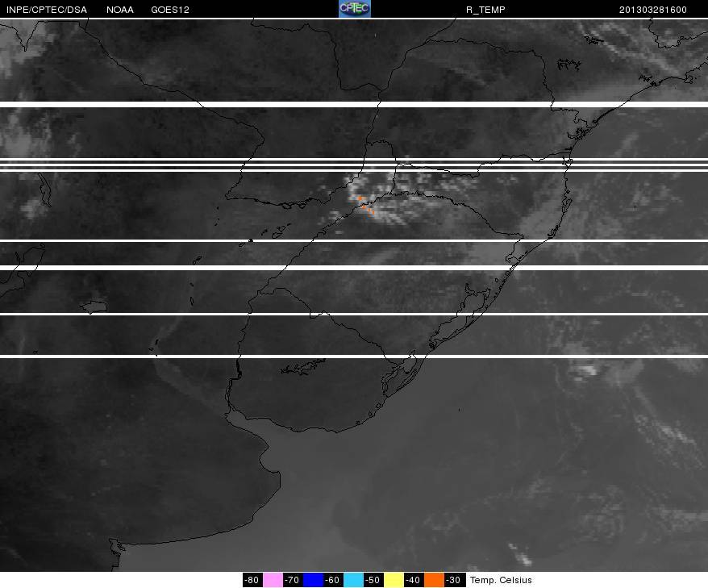Click the -80 legend value
708x588 pixels.
(x=252, y=580)
